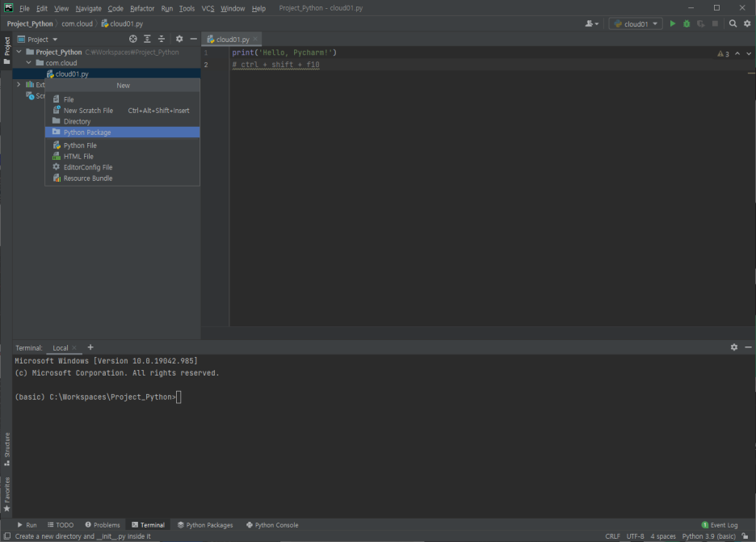Screen dimensions: 756x542
Task: Hide the Terminal tool window
Action: pyautogui.click(x=748, y=347)
